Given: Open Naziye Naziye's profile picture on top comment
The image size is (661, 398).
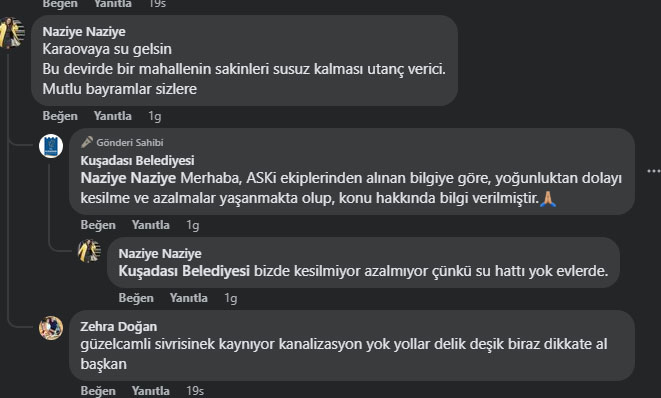Looking at the screenshot, I should click(x=11, y=33).
